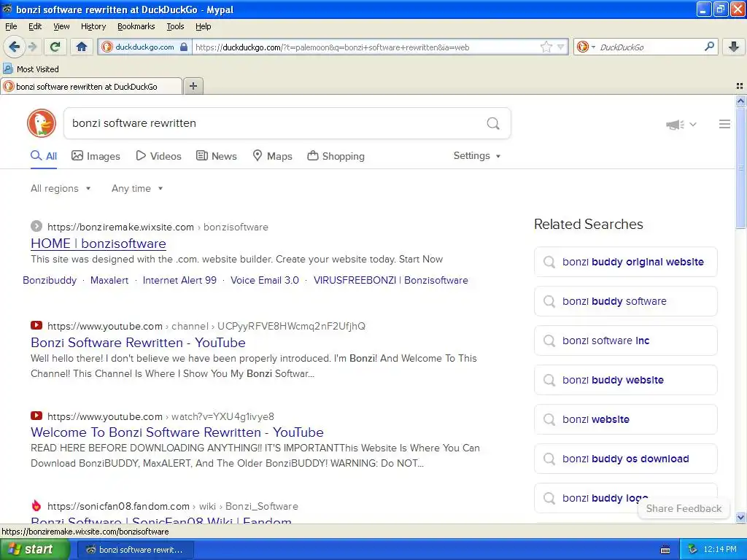Click the wixsite result favicon
This screenshot has height=560, width=747.
[x=36, y=227]
